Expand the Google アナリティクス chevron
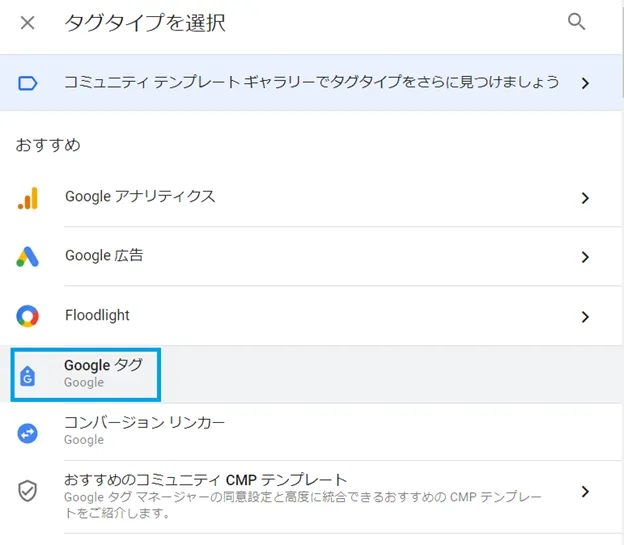The width and height of the screenshot is (624, 545). pyautogui.click(x=585, y=198)
